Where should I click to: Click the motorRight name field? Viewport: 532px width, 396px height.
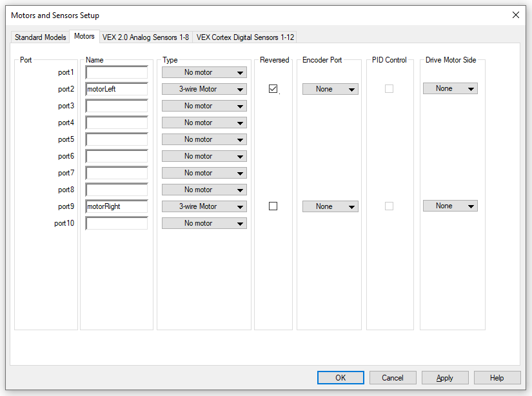117,206
